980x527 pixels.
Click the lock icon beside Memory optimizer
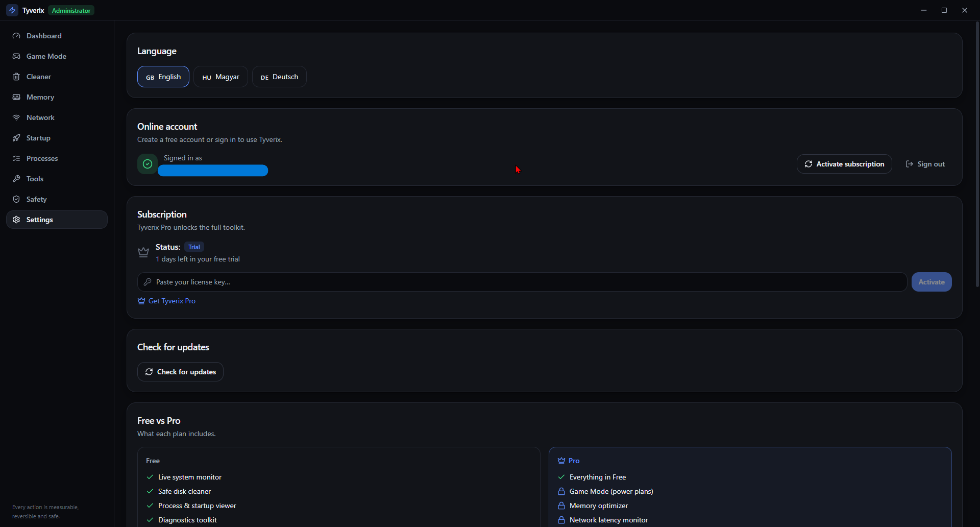coord(561,506)
